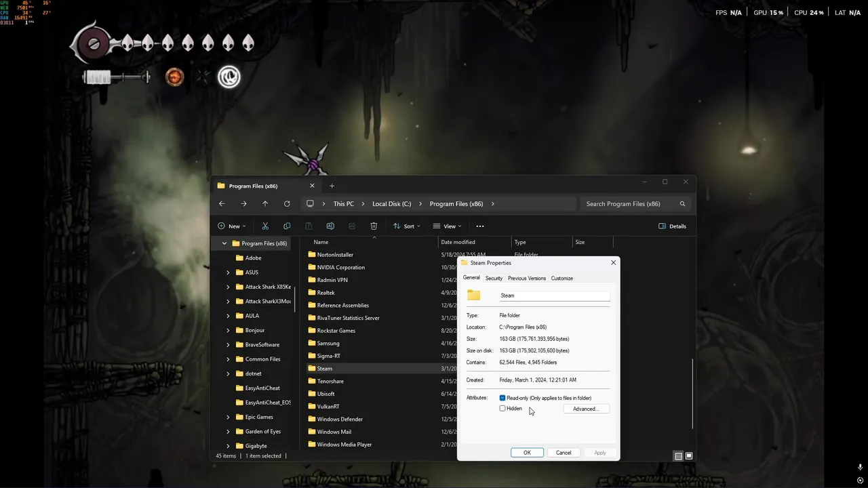Close the Program Files (x86) tab

(x=312, y=186)
